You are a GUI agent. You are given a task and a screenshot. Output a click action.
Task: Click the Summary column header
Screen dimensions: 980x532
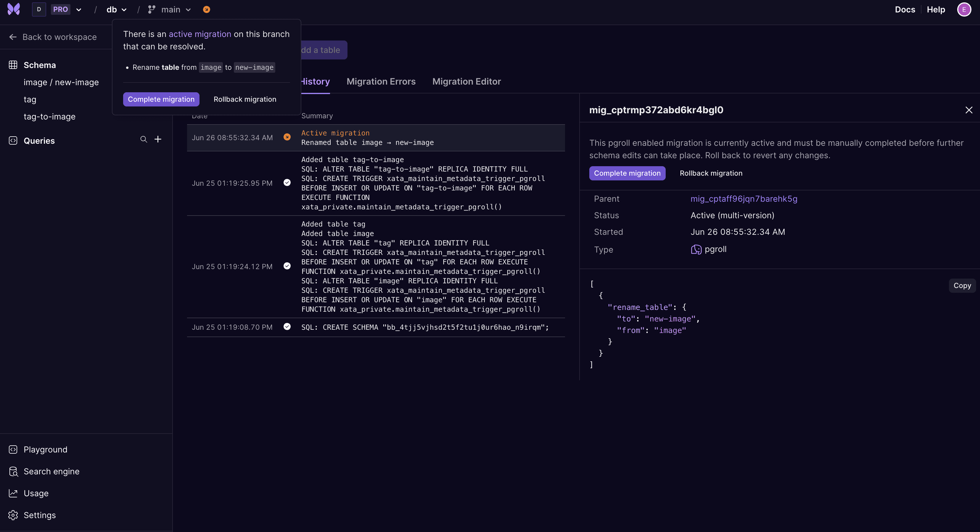tap(317, 116)
